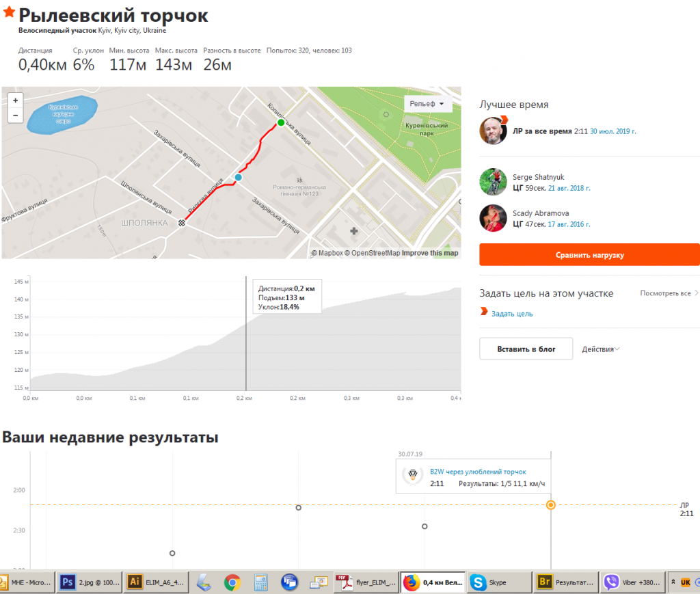Click the Сравнить нагрузку button

point(589,255)
